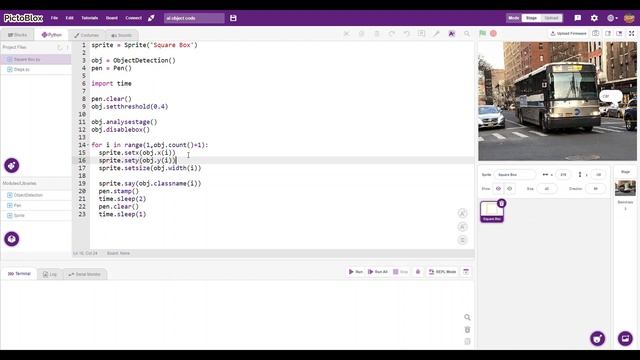Show the sprite with eye icon

pyautogui.click(x=498, y=189)
